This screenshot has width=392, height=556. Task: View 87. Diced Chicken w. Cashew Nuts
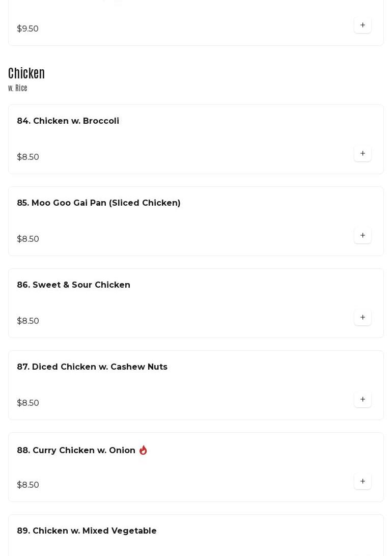(x=92, y=367)
